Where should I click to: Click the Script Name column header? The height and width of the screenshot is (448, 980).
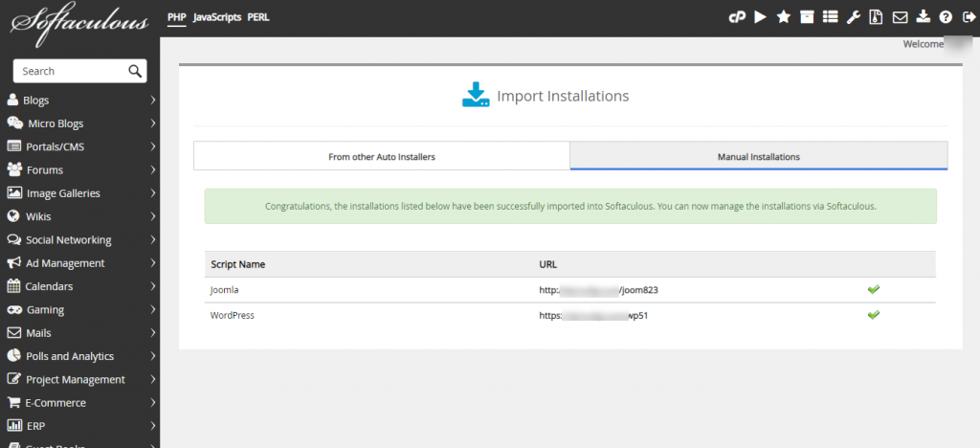pyautogui.click(x=238, y=264)
